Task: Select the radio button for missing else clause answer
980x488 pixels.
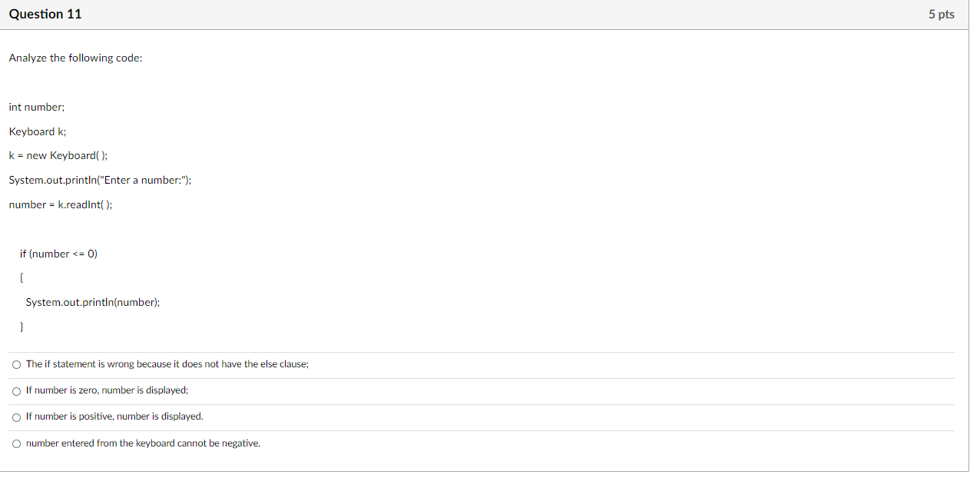Action: (x=16, y=364)
